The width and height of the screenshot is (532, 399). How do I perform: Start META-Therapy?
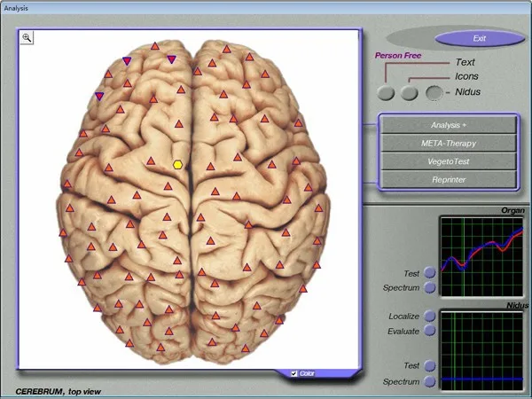449,143
